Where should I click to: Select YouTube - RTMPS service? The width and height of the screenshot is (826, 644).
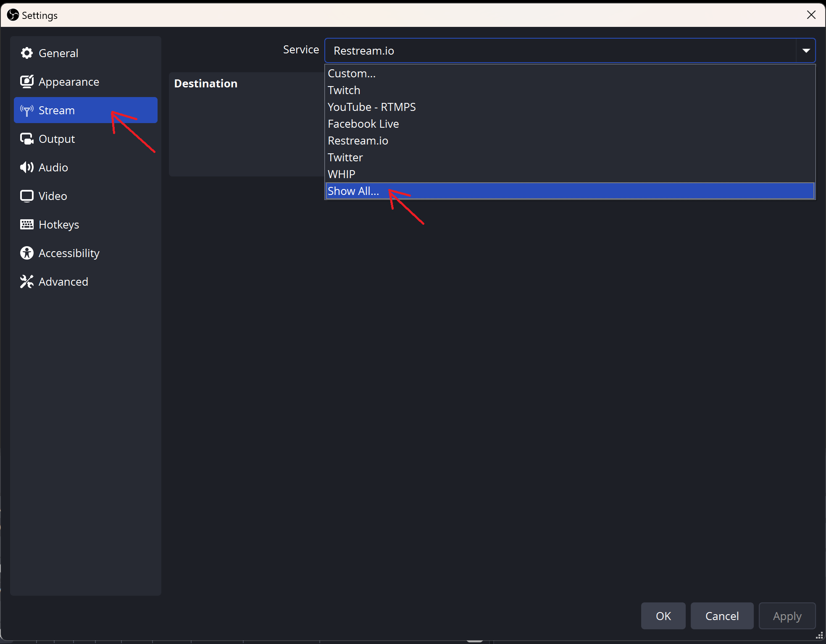coord(570,107)
